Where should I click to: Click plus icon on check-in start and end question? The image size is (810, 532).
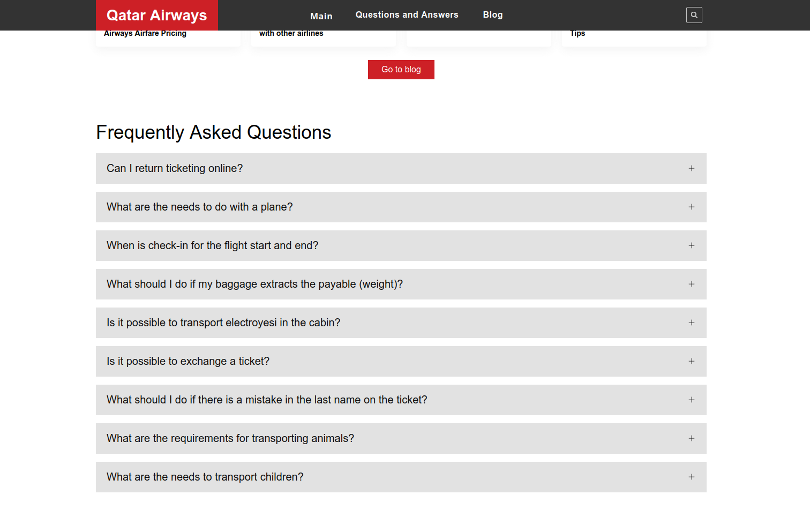coord(691,245)
